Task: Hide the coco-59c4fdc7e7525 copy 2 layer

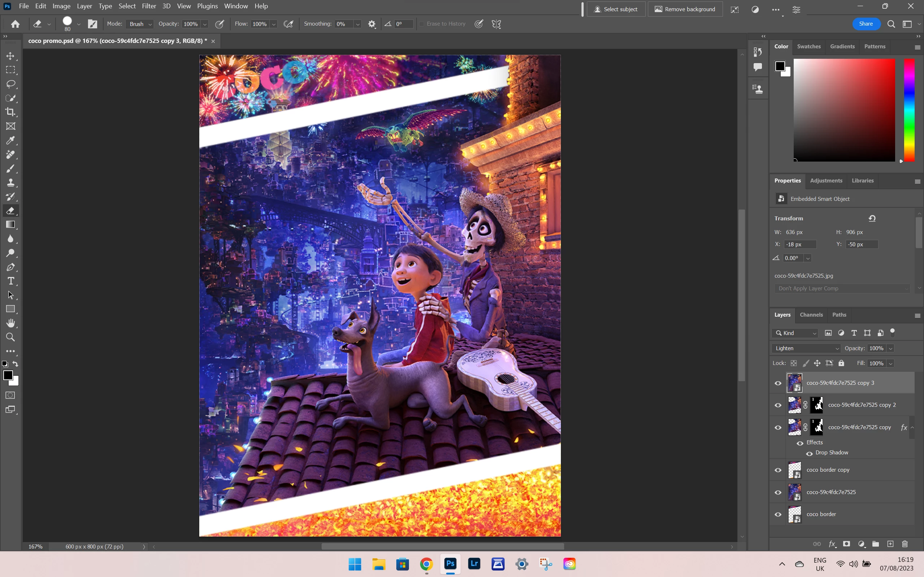Action: click(x=778, y=405)
